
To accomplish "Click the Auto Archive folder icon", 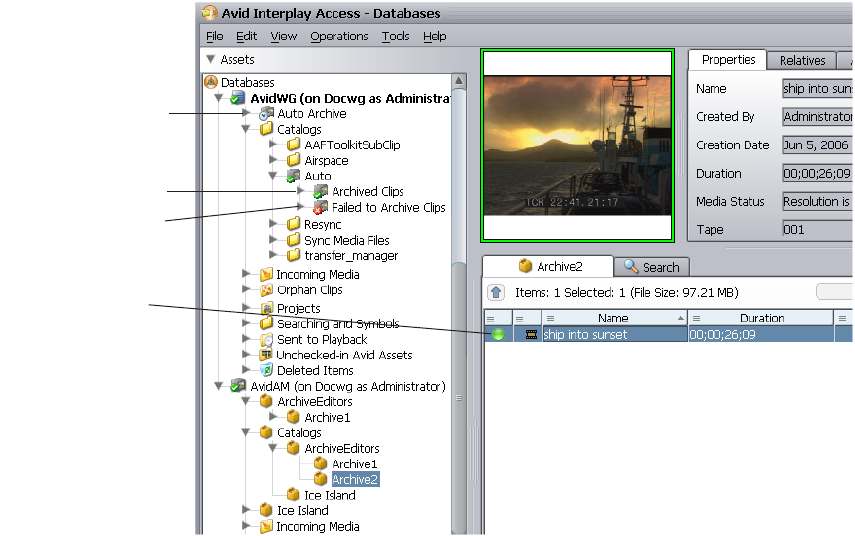I will point(266,114).
